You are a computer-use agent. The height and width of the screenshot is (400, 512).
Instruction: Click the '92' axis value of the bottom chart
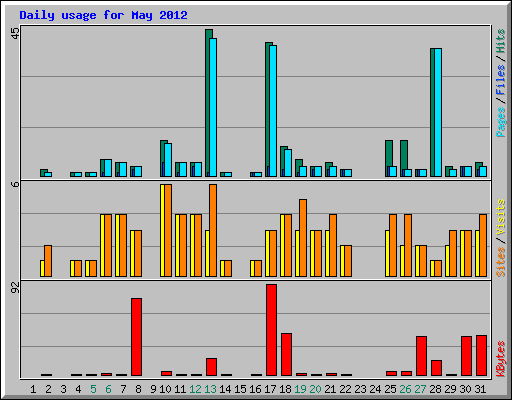coord(15,288)
